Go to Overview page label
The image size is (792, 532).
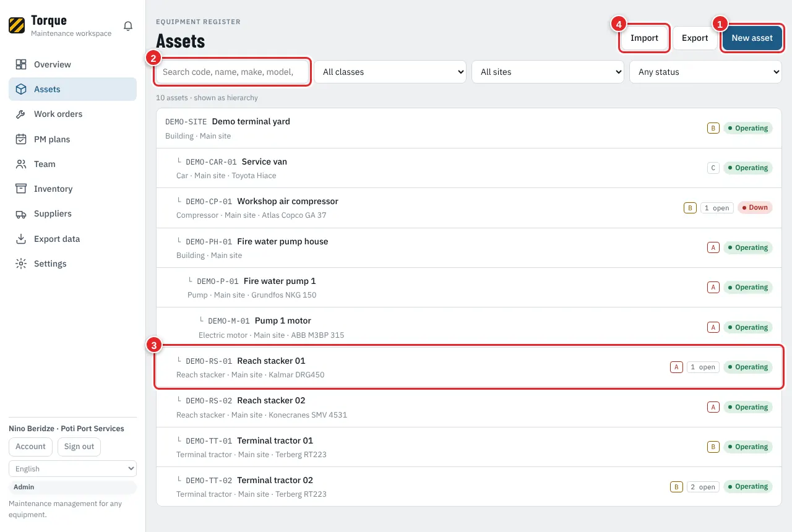coord(53,64)
